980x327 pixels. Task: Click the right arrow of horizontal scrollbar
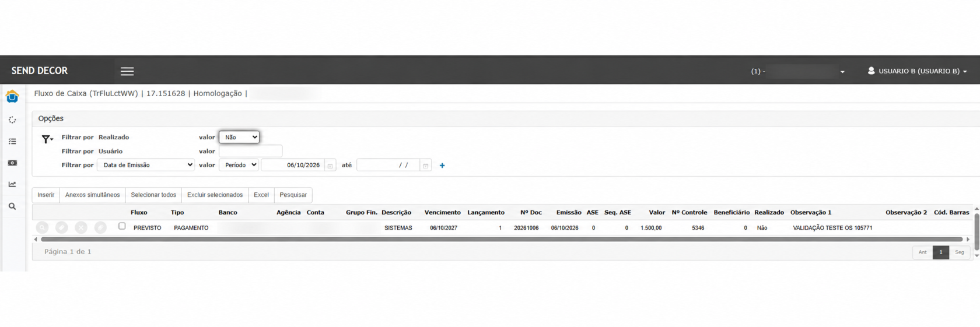[968, 239]
